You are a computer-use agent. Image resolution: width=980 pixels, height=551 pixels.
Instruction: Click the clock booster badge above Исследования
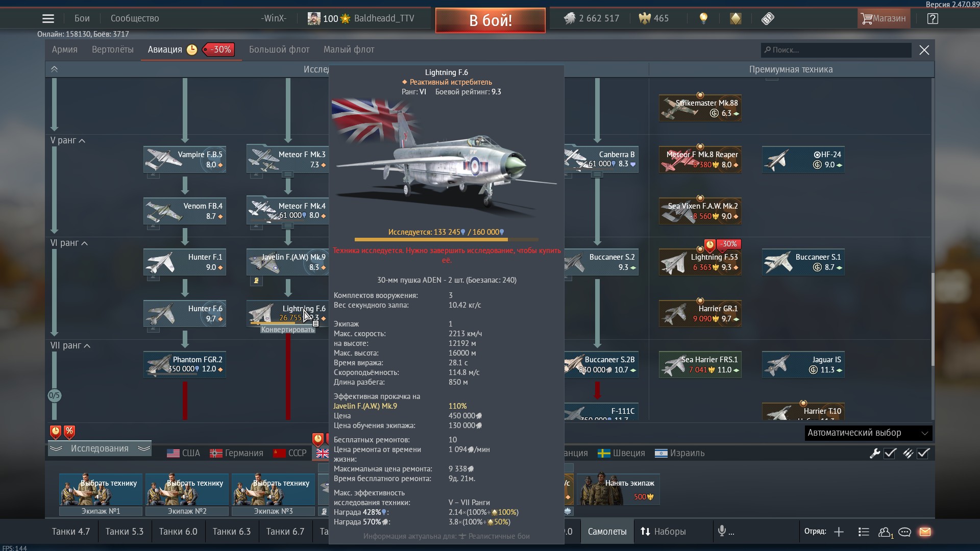click(x=56, y=432)
